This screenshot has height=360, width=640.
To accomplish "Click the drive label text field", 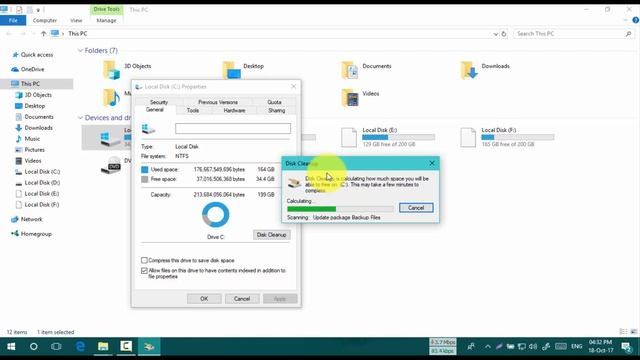I will pyautogui.click(x=233, y=129).
